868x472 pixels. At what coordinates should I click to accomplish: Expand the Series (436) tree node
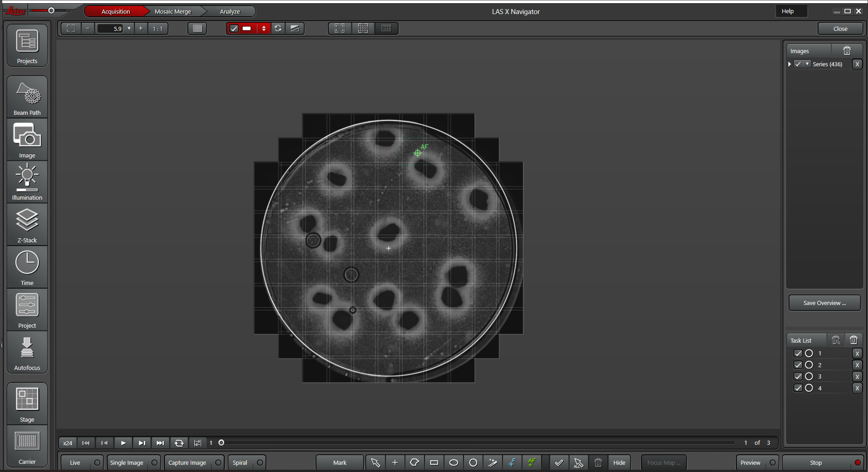click(x=789, y=64)
